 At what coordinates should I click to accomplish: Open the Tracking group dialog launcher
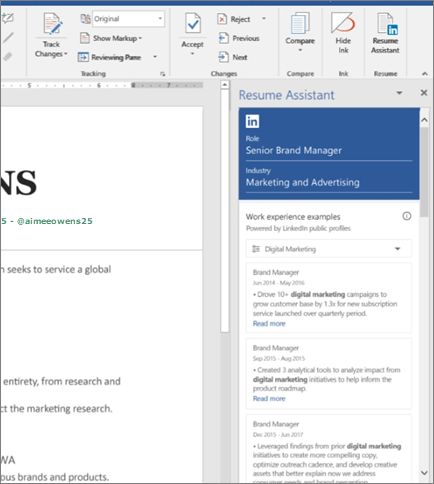(x=163, y=74)
